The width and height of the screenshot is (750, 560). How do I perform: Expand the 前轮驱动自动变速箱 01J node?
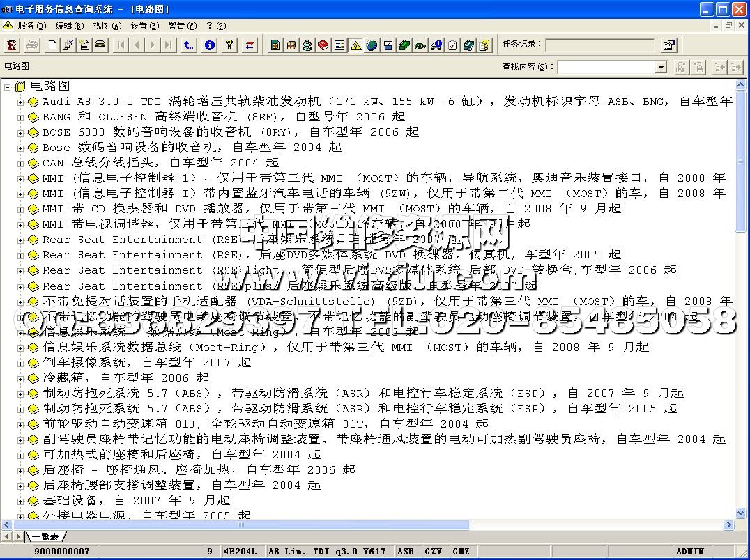click(x=21, y=424)
